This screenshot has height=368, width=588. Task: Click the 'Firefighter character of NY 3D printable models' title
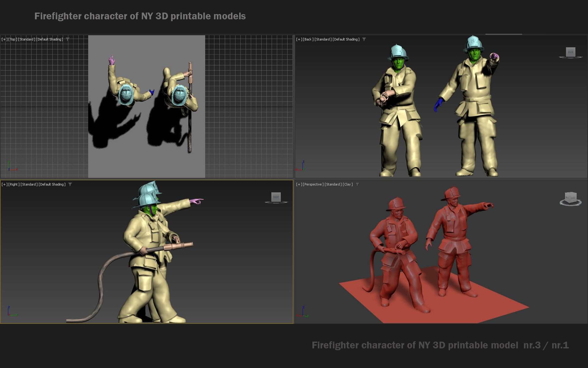pos(140,16)
